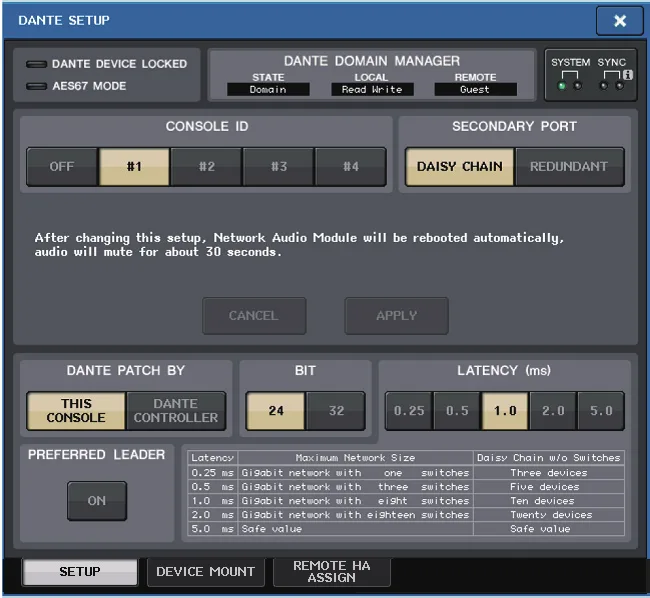Screen dimensions: 650x598
Task: Set Console ID to OFF
Action: click(x=62, y=167)
